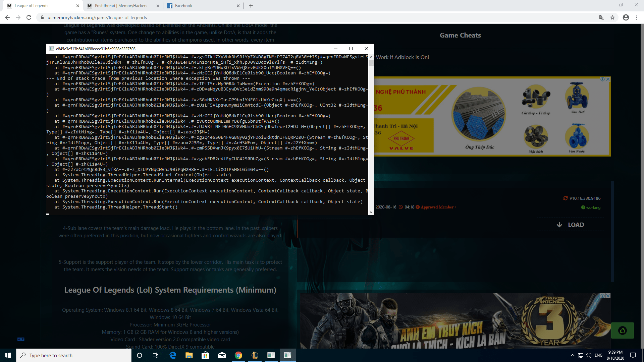Maximize the console window
Screen dimensions: 644x362
click(x=351, y=49)
